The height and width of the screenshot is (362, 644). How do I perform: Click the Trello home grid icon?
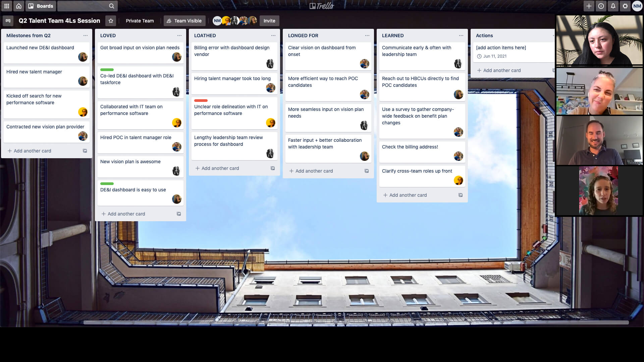point(7,6)
